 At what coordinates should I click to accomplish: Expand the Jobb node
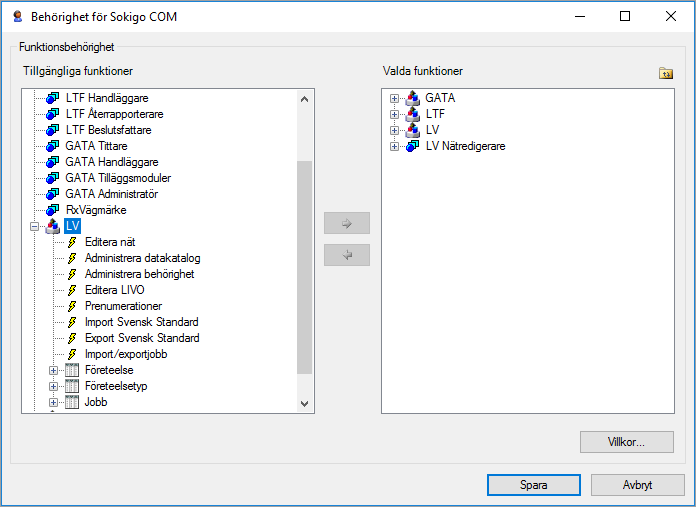pyautogui.click(x=53, y=402)
